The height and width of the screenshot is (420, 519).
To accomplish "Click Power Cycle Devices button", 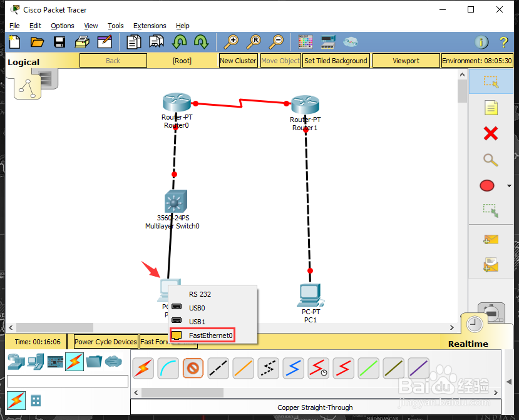I will pos(106,342).
